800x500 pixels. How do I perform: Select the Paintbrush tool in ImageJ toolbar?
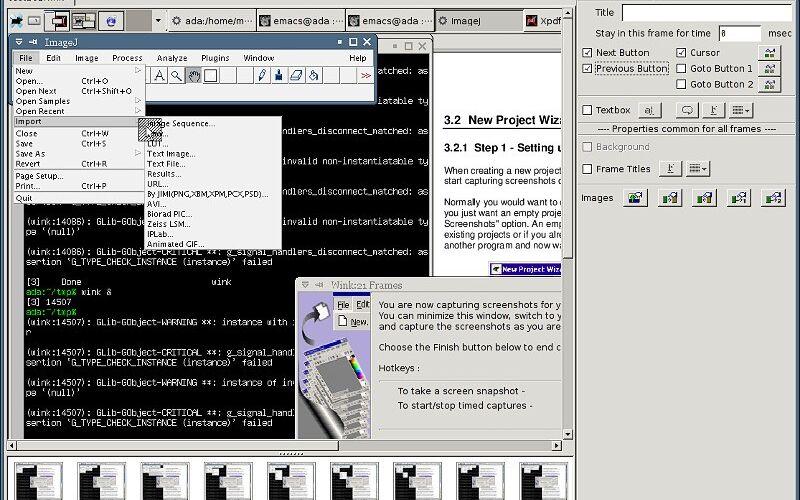[x=279, y=76]
